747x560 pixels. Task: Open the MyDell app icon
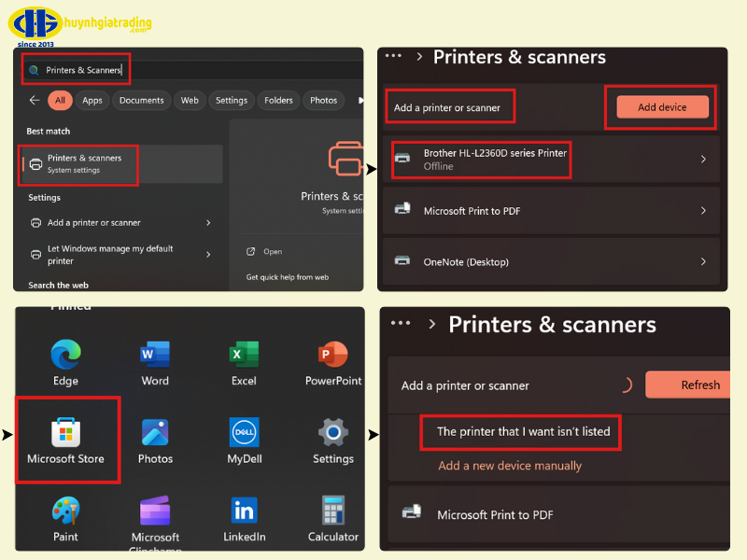[244, 433]
